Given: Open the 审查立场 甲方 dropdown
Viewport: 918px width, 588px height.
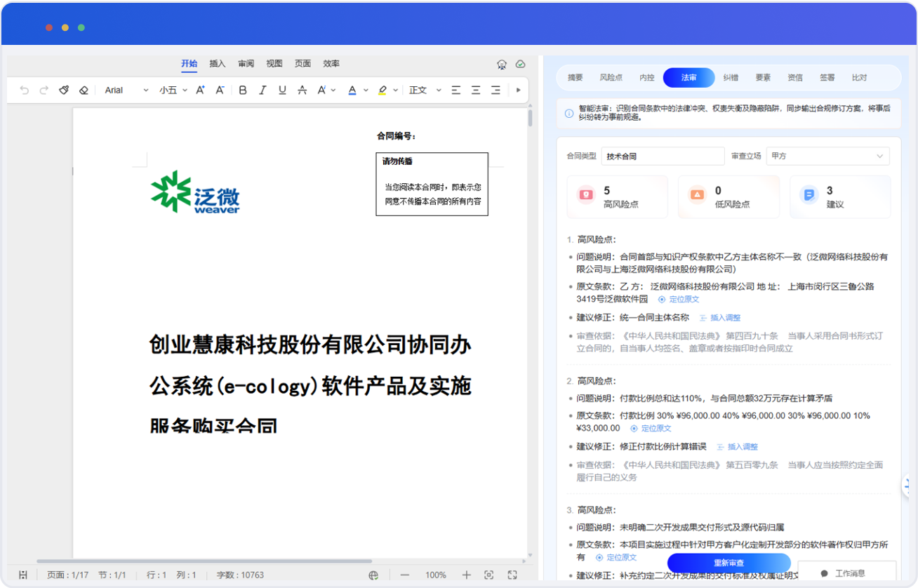Looking at the screenshot, I should [828, 156].
